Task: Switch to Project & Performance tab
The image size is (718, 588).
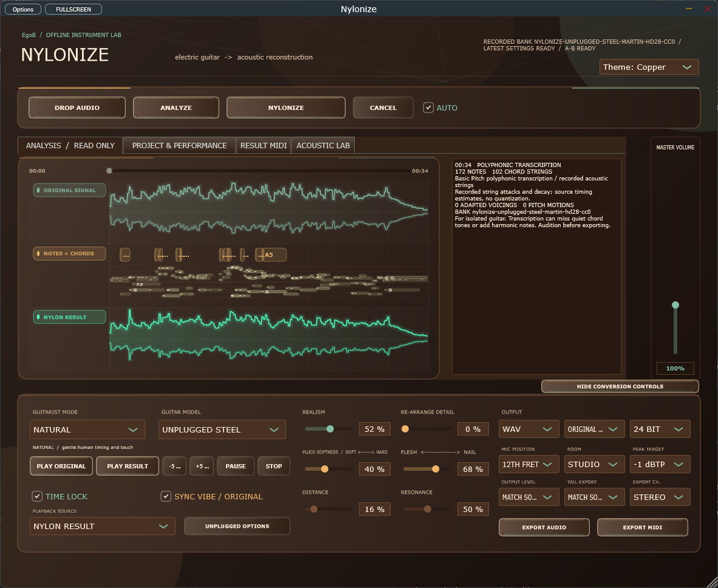Action: pyautogui.click(x=180, y=145)
